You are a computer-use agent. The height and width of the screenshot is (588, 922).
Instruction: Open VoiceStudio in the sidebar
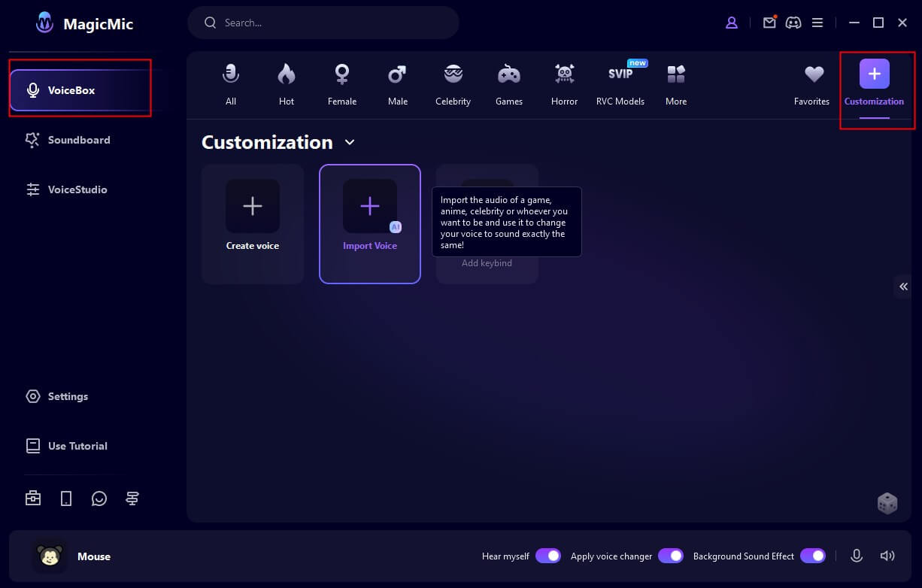[67, 189]
